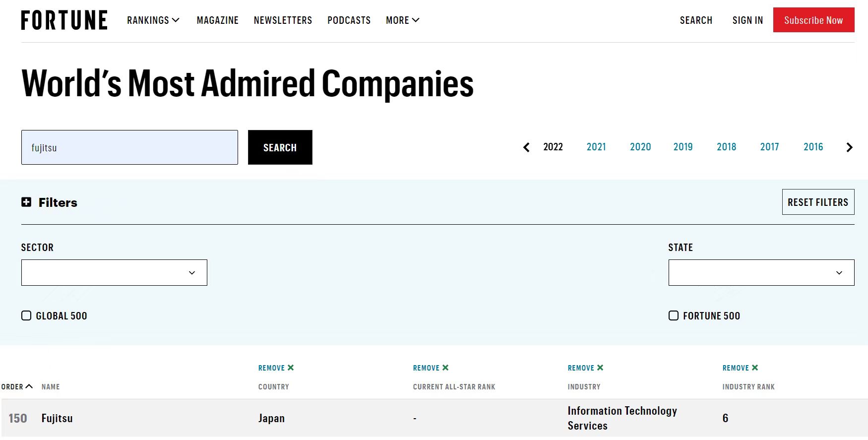This screenshot has height=440, width=868.
Task: Sort by the Name column header
Action: (51, 386)
